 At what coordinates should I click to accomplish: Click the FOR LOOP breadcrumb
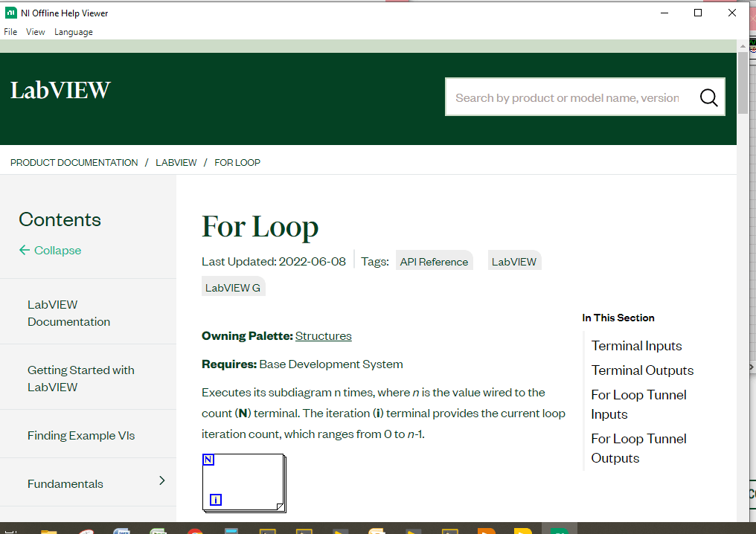pos(237,162)
